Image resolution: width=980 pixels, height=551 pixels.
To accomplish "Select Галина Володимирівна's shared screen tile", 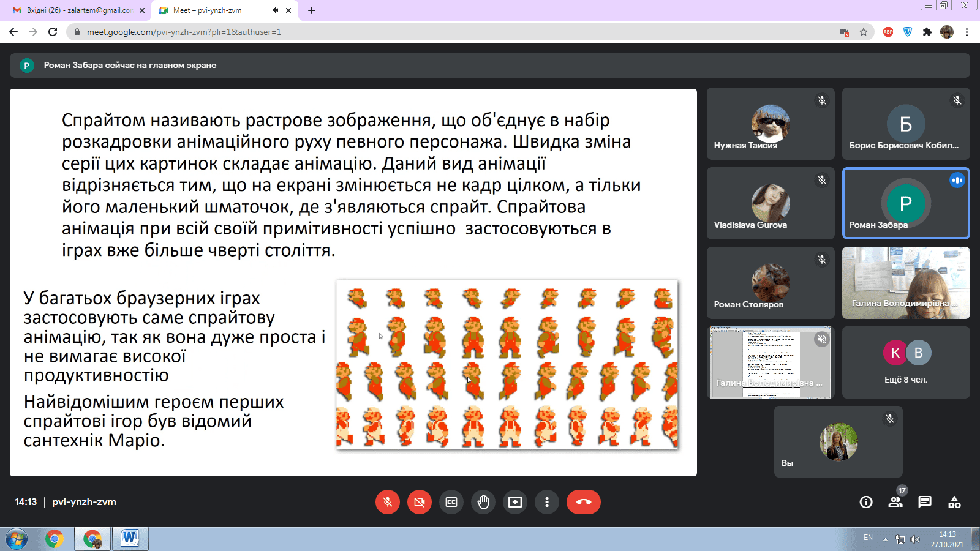I will pyautogui.click(x=771, y=362).
